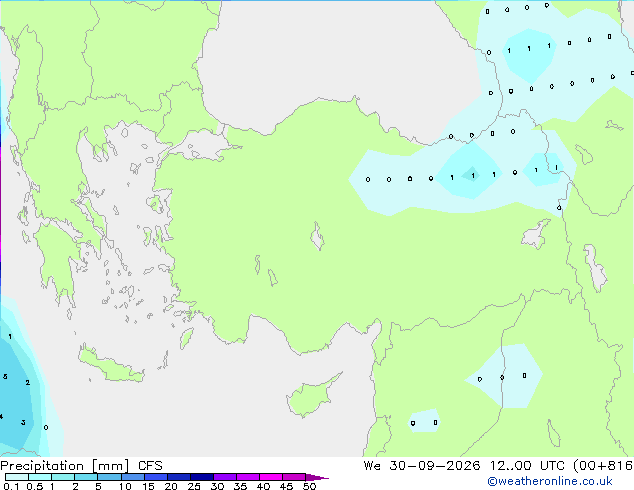This screenshot has height=490, width=634.
Task: Click the legend label "25"
Action: point(194,486)
